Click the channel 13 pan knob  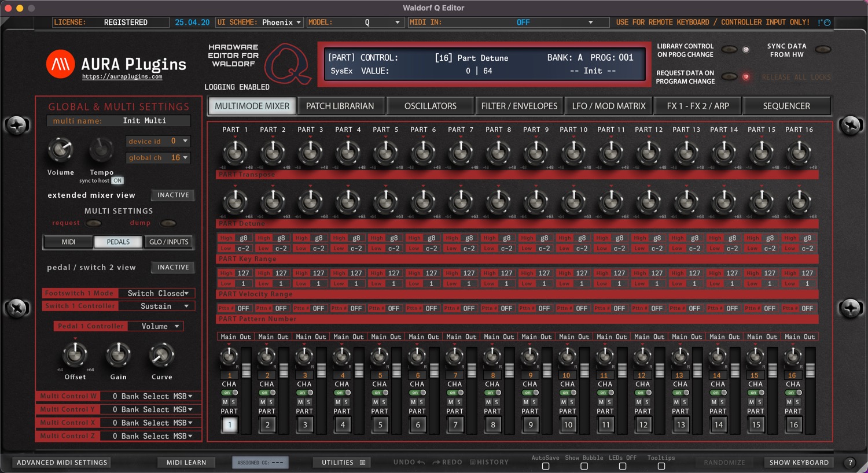click(x=681, y=356)
